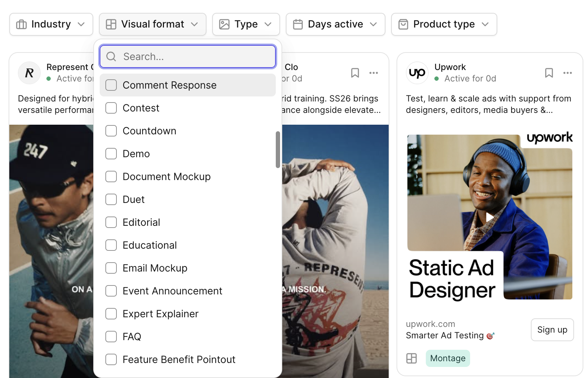The width and height of the screenshot is (588, 378).
Task: Select the Document Mockup checkbox
Action: tap(111, 176)
